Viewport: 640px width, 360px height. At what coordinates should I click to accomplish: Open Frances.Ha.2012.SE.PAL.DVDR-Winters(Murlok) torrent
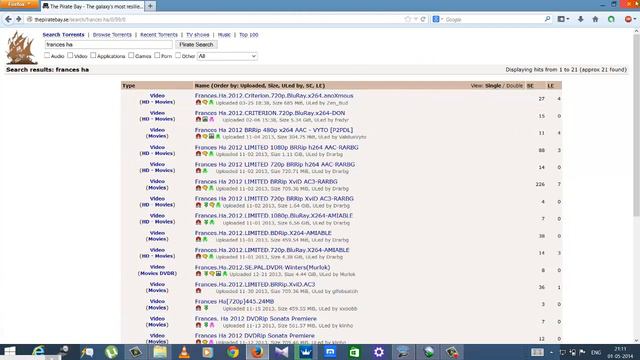(262, 267)
